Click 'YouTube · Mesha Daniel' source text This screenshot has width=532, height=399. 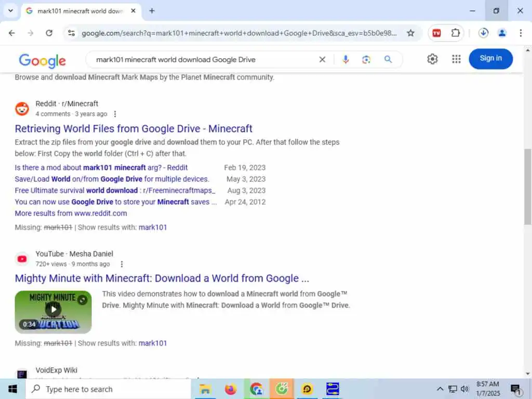74,254
